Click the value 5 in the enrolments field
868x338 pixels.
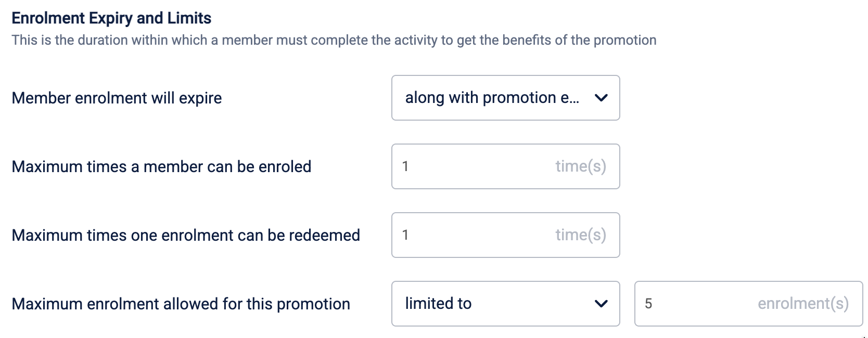pos(648,304)
